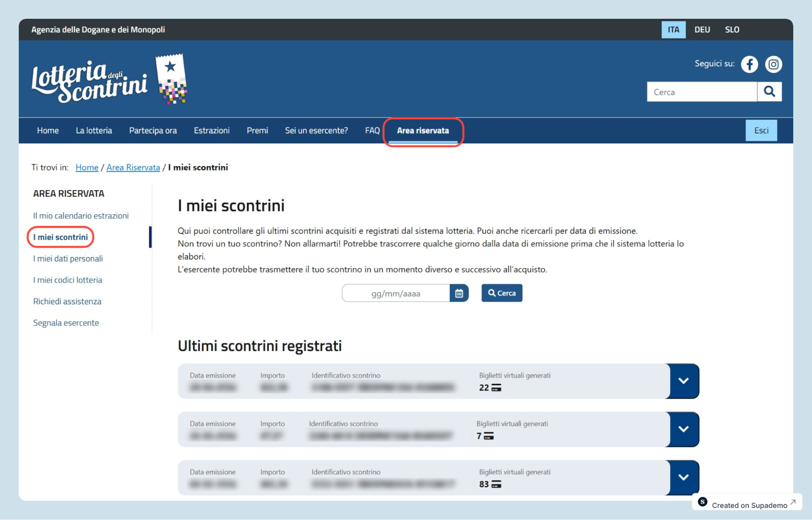The width and height of the screenshot is (812, 520).
Task: Expand the third receipt details
Action: pyautogui.click(x=683, y=478)
